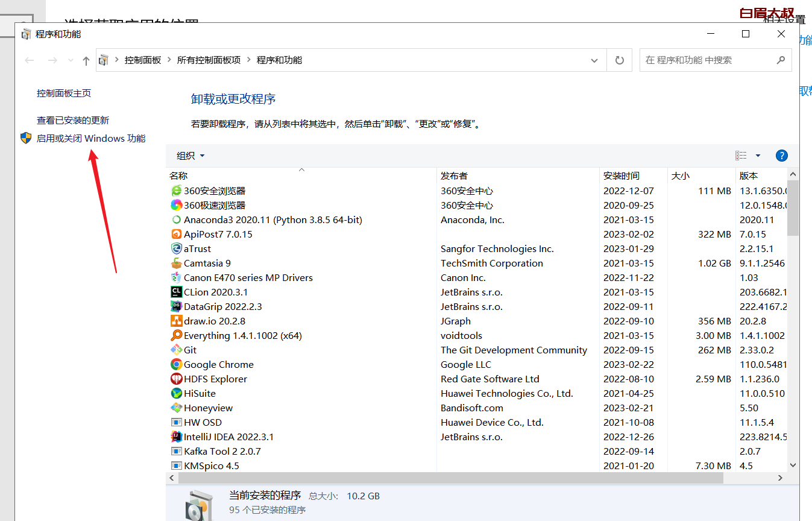
Task: Open the 组织 dropdown menu
Action: pos(190,156)
